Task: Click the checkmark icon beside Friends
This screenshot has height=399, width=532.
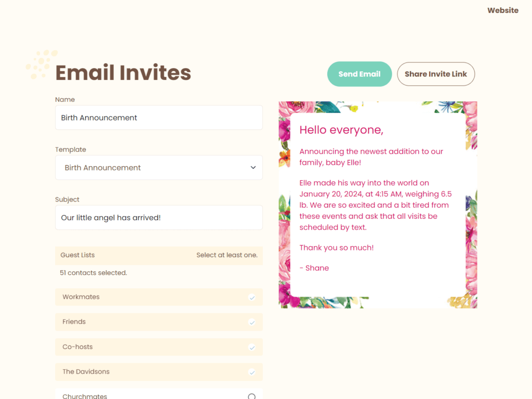Action: pyautogui.click(x=252, y=322)
